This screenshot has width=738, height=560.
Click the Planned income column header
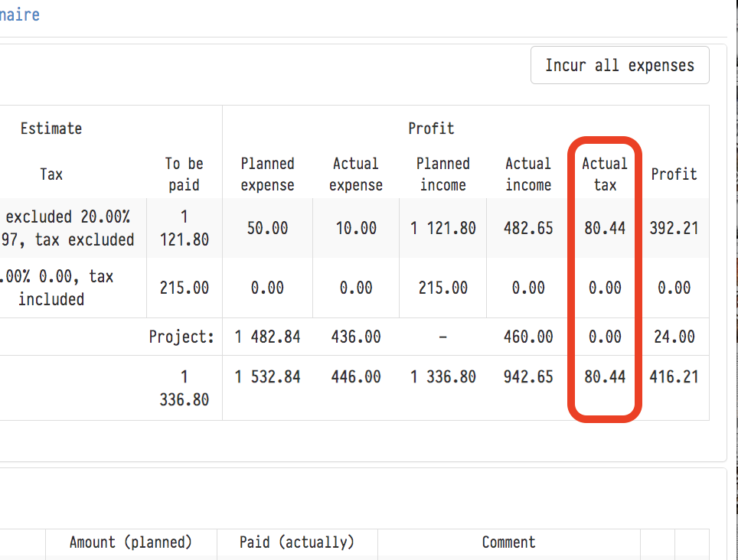(442, 174)
